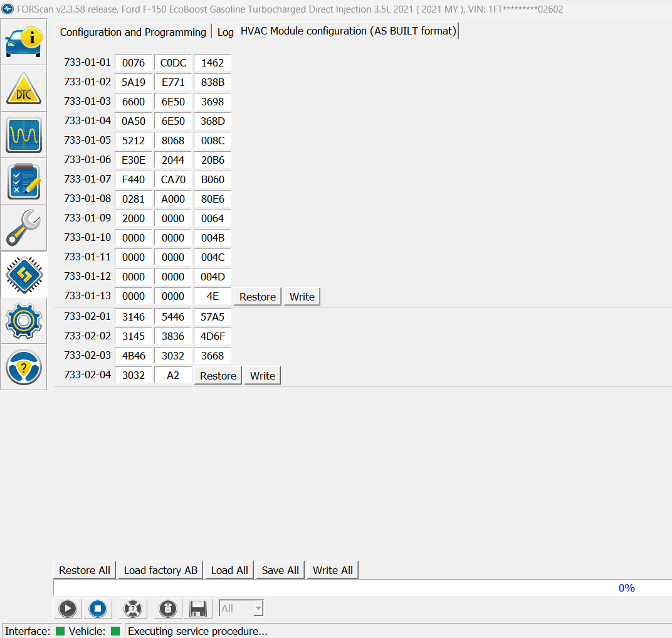Select HVAC Module configuration tab
672x638 pixels.
tap(349, 31)
